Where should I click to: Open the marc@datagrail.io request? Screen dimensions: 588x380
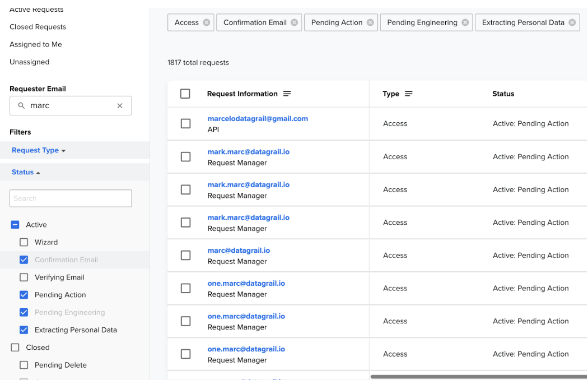(239, 251)
